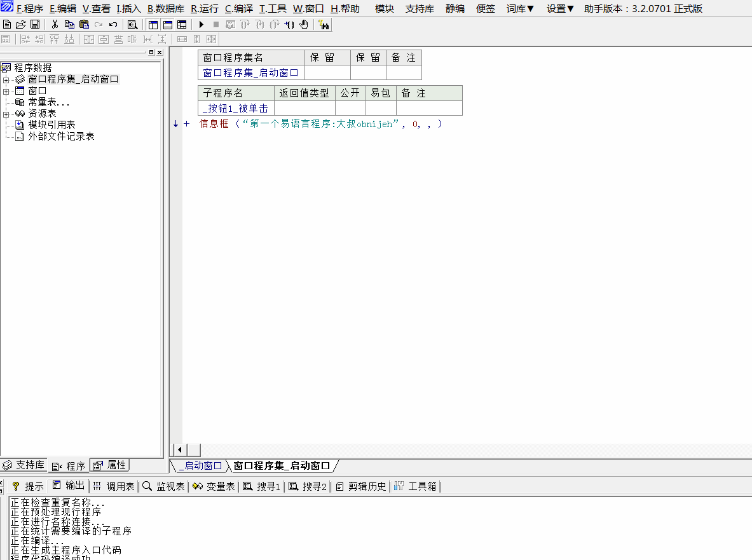Click the align-left edges layout icon

click(x=25, y=39)
